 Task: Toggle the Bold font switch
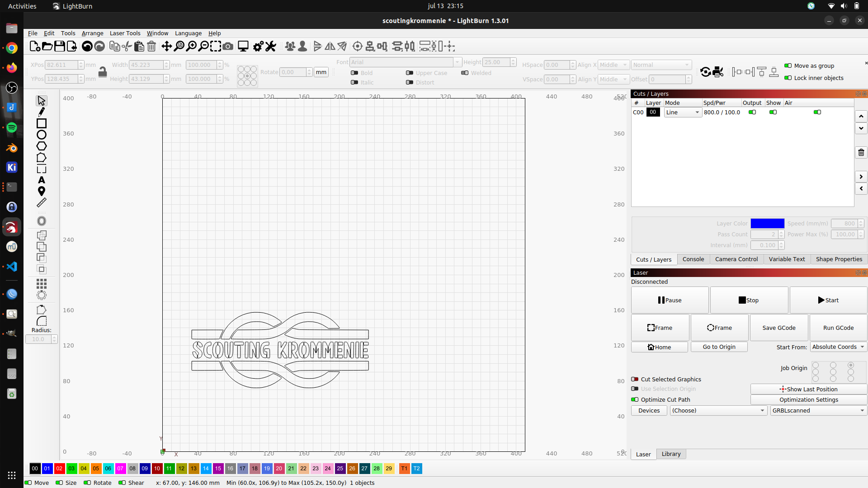[354, 73]
